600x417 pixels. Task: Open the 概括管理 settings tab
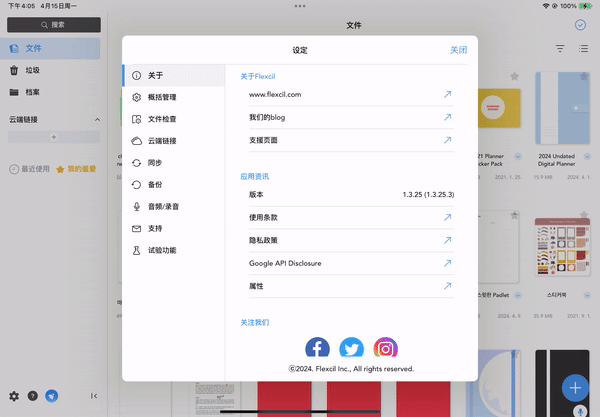[174, 97]
